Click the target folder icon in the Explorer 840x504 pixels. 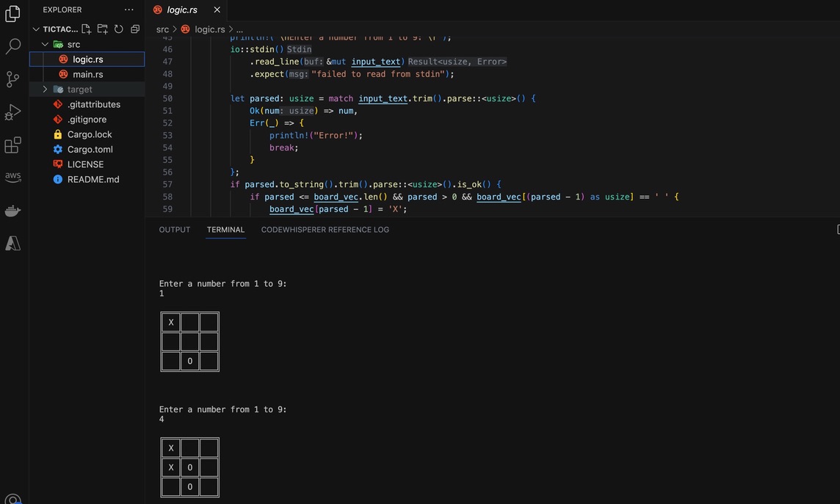tap(58, 90)
